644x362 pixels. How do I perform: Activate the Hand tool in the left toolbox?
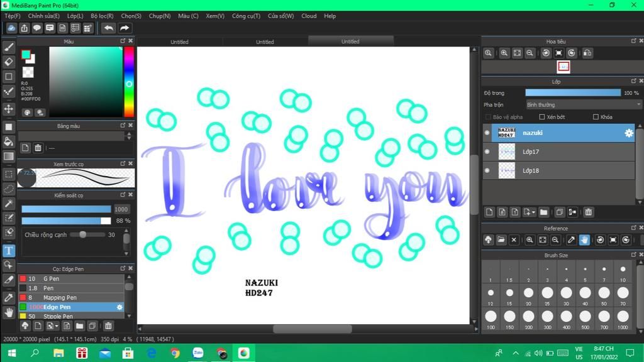[9, 313]
